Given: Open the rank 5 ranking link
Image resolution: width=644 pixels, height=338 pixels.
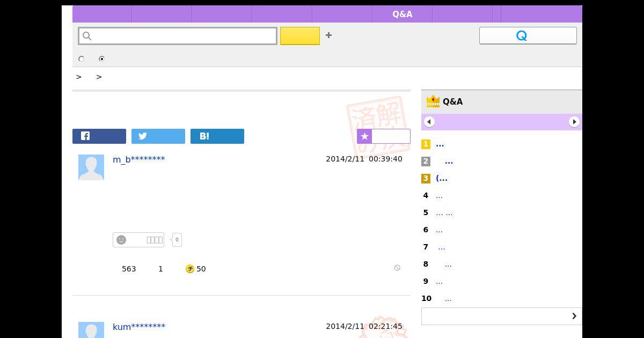Looking at the screenshot, I should [444, 212].
